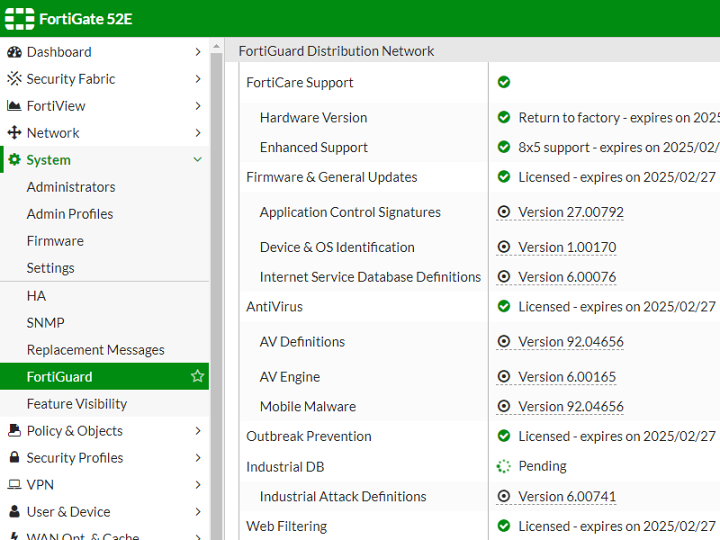Viewport: 720px width, 540px height.
Task: Toggle the favorite star next to FortiGuard
Action: click(197, 377)
